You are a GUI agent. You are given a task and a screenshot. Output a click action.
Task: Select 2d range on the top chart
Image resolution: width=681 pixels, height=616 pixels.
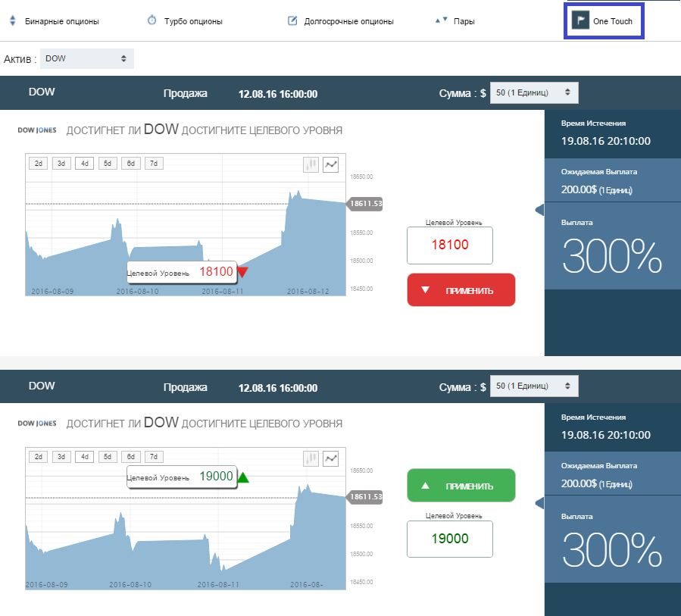coord(39,164)
